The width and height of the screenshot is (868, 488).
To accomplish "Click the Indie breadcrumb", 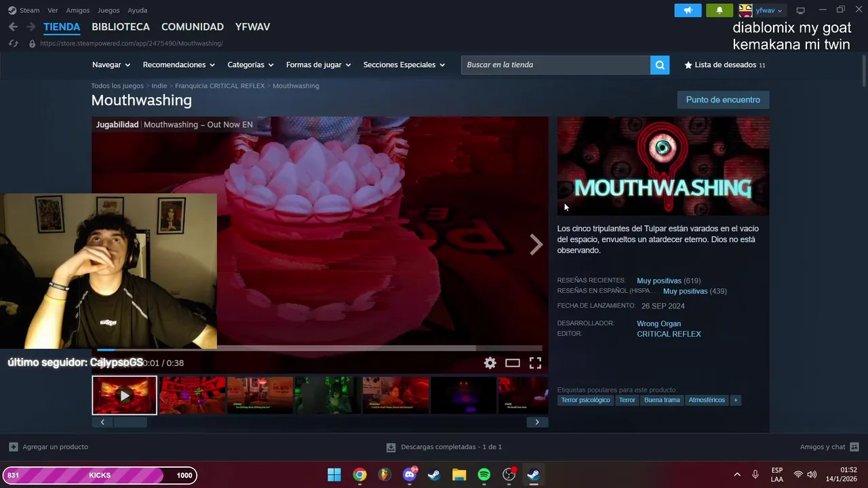I will (x=159, y=86).
